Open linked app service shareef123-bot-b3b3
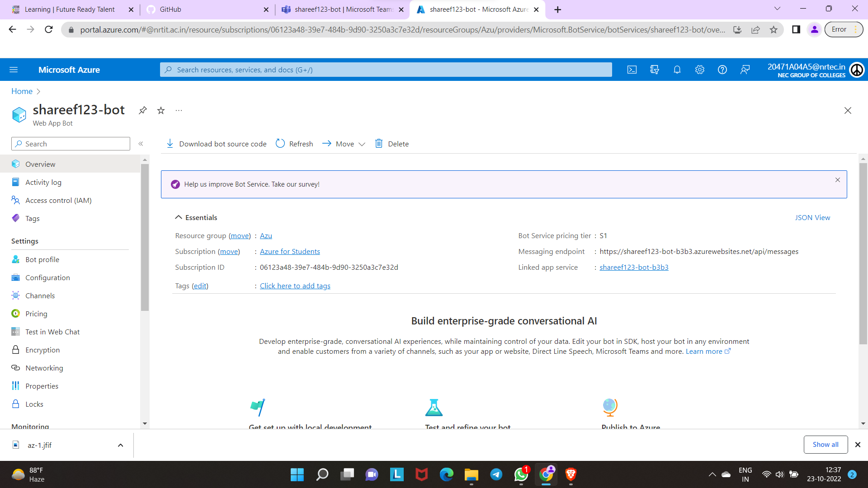Screen dimensions: 868x488 (x=633, y=267)
